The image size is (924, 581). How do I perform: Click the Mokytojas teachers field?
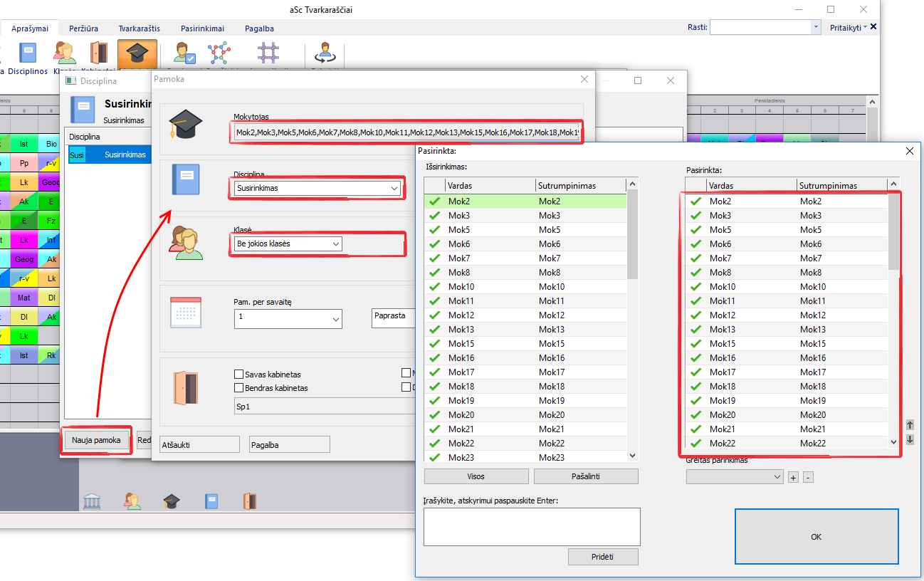click(x=406, y=132)
